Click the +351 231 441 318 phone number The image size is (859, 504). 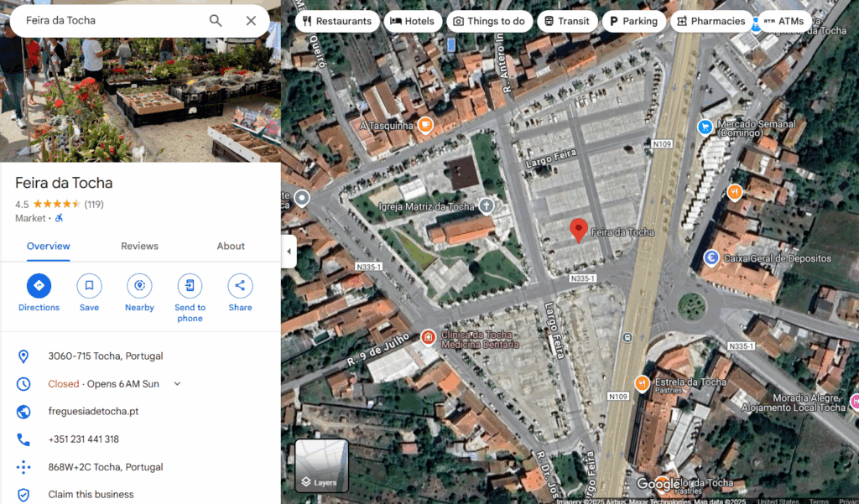tap(83, 439)
